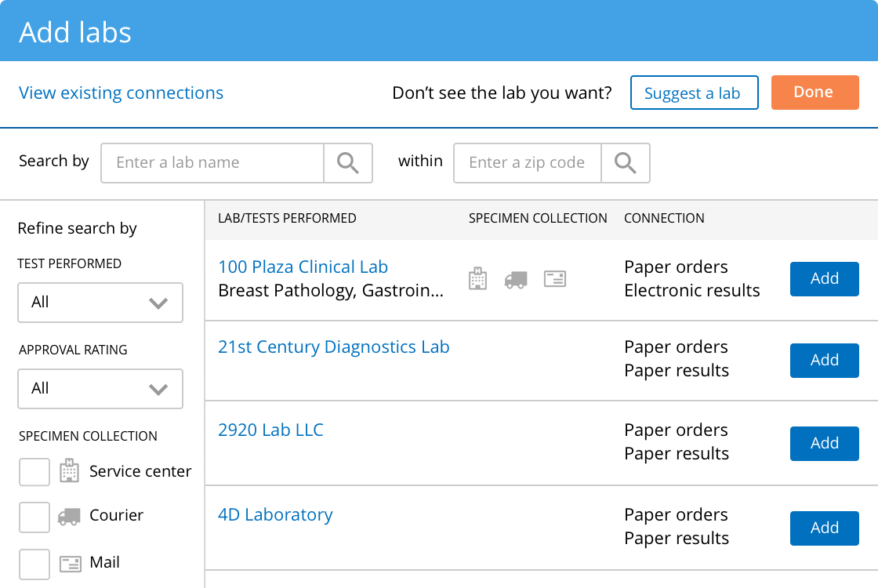Image resolution: width=878 pixels, height=588 pixels.
Task: Click the courier truck icon in 100 Plaza row
Action: click(x=516, y=278)
